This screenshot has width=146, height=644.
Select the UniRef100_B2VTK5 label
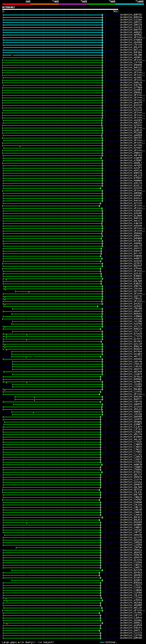(131, 570)
